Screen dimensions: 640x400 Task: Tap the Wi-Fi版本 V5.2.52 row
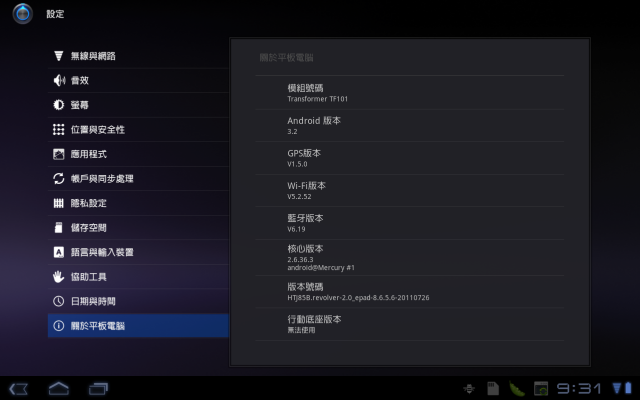tap(409, 191)
